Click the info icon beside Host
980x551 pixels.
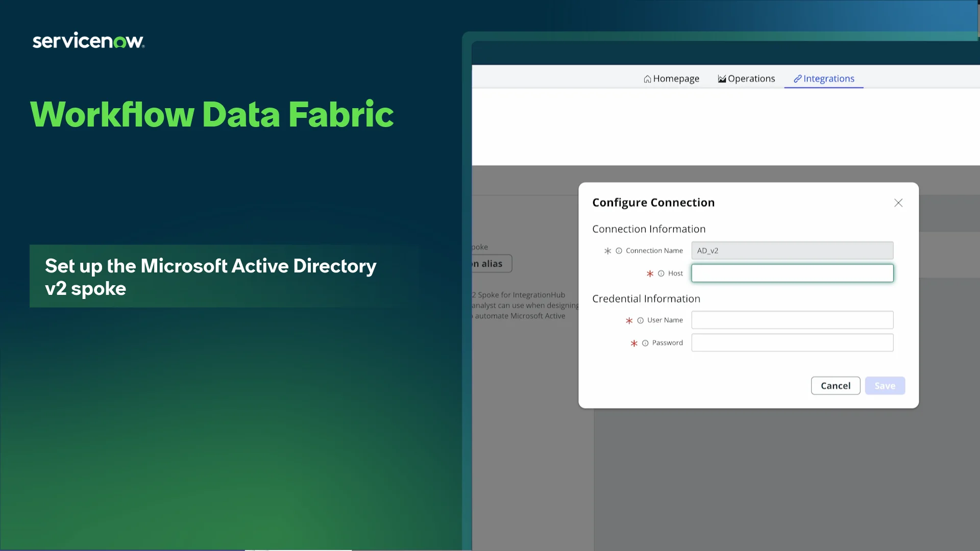tap(661, 273)
